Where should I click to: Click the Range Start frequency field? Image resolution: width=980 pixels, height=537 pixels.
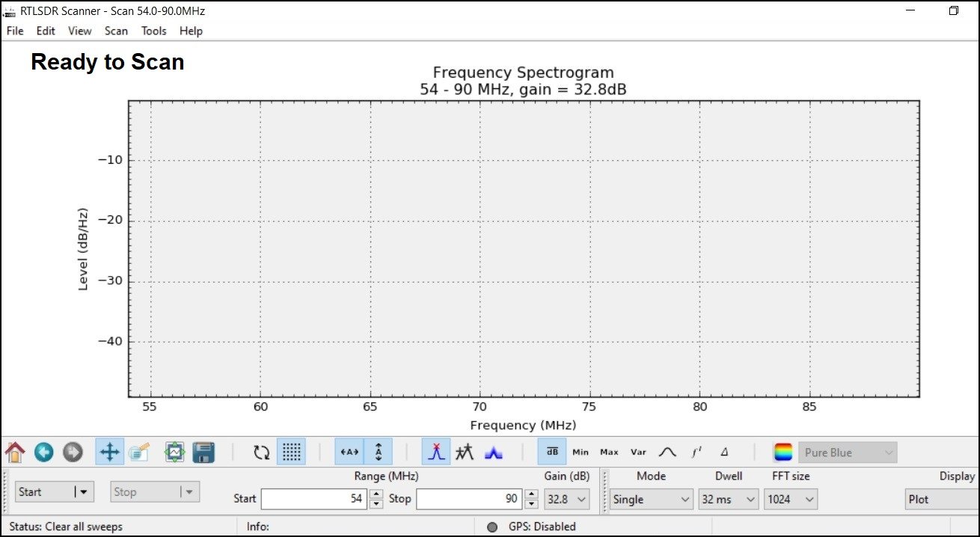(313, 499)
